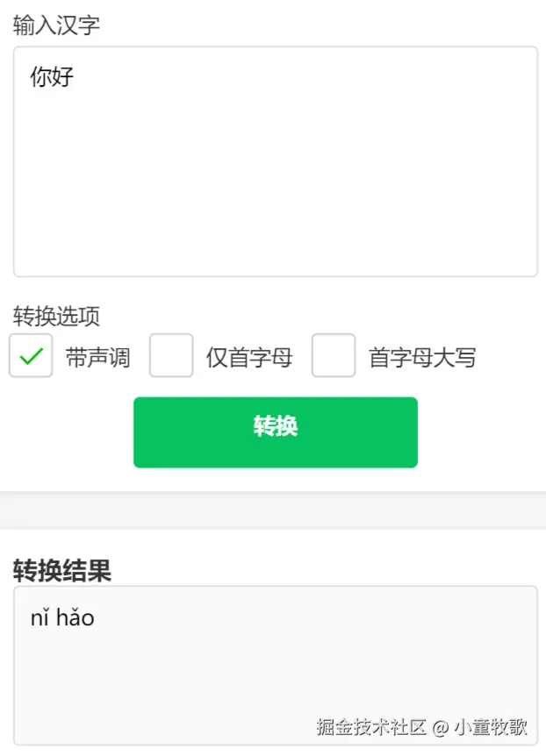Click the 转换选项 options label
This screenshot has width=546, height=756.
pos(55,317)
